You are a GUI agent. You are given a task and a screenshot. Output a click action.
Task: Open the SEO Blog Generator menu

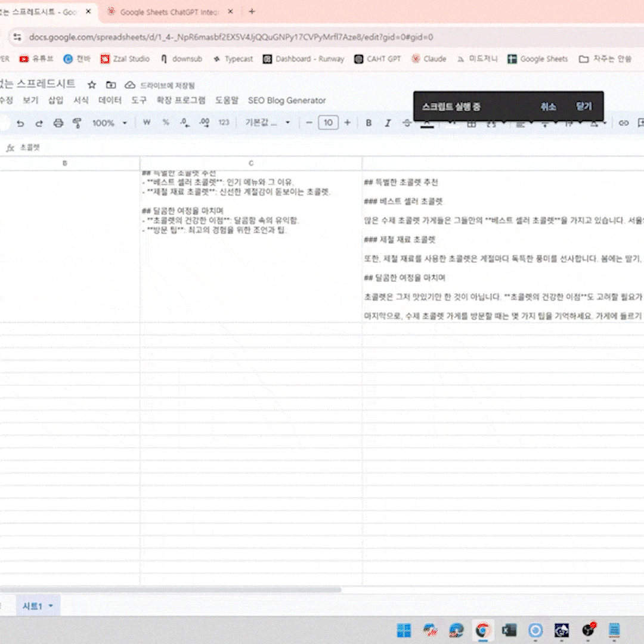coord(287,100)
